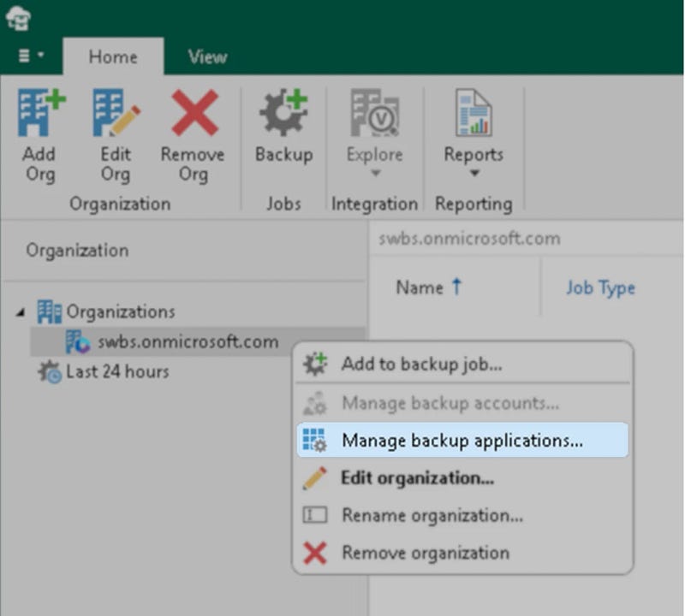Click the Explore integration icon
This screenshot has width=685, height=616.
(374, 115)
